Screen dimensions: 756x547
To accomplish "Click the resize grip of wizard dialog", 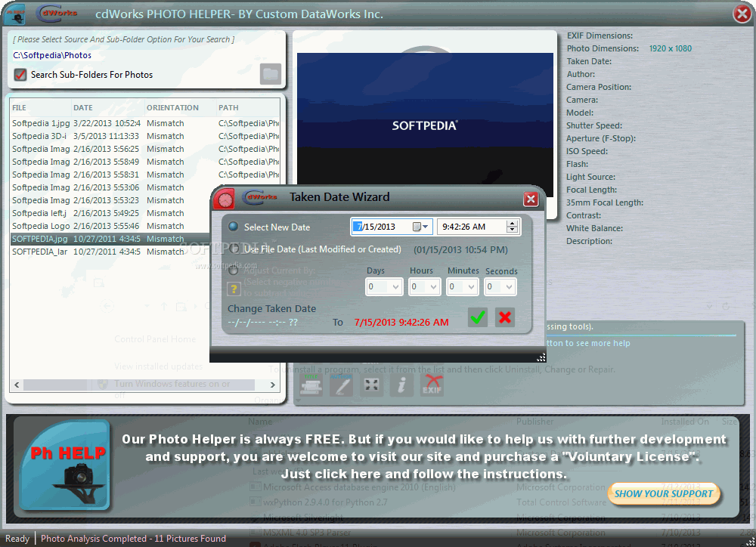I will 541,357.
